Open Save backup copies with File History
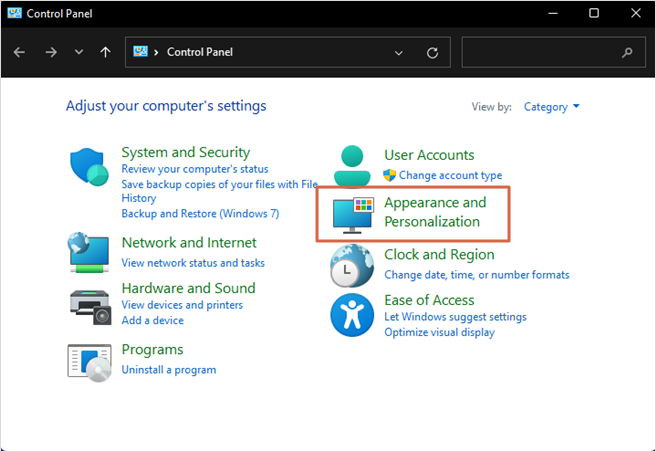 [x=220, y=191]
